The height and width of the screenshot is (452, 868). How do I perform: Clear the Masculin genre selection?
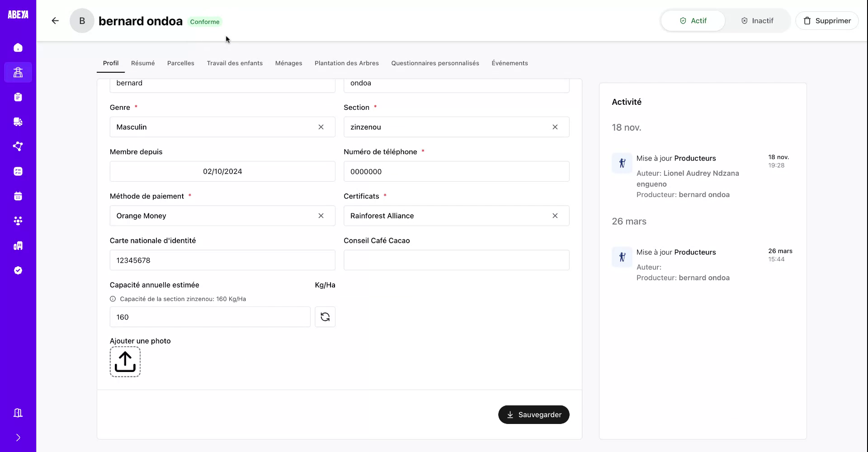pyautogui.click(x=321, y=127)
